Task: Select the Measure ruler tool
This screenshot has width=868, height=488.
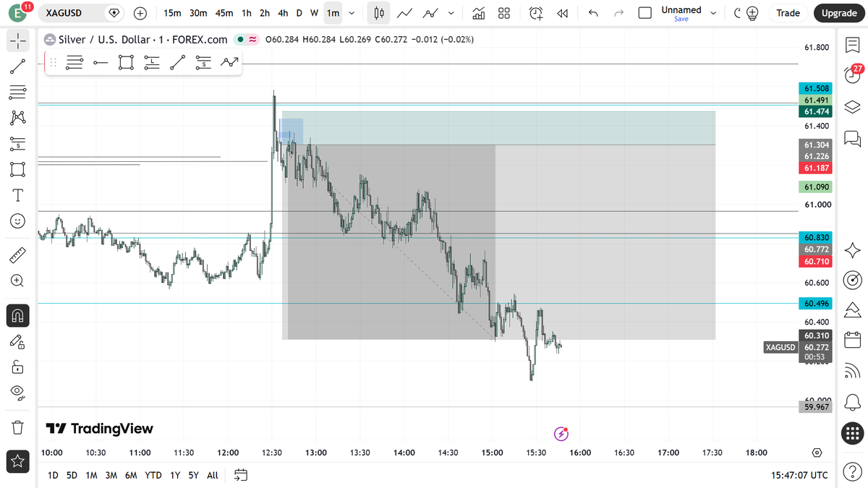Action: 18,255
